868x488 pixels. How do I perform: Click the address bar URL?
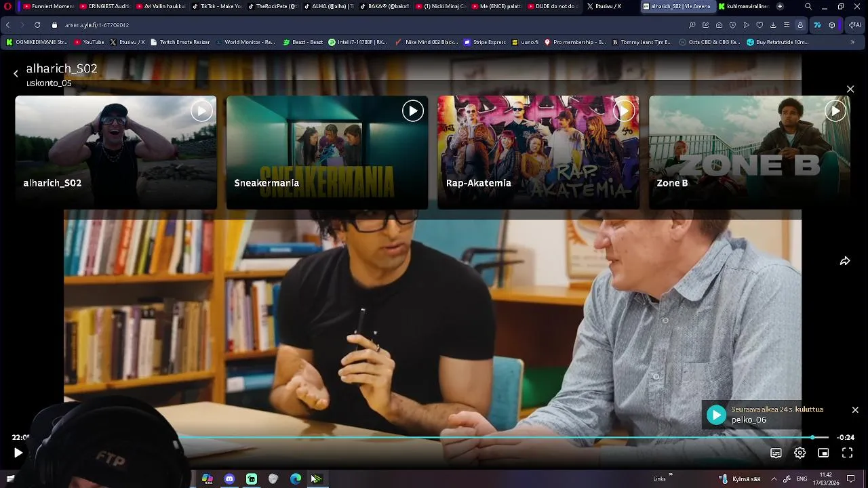click(97, 25)
